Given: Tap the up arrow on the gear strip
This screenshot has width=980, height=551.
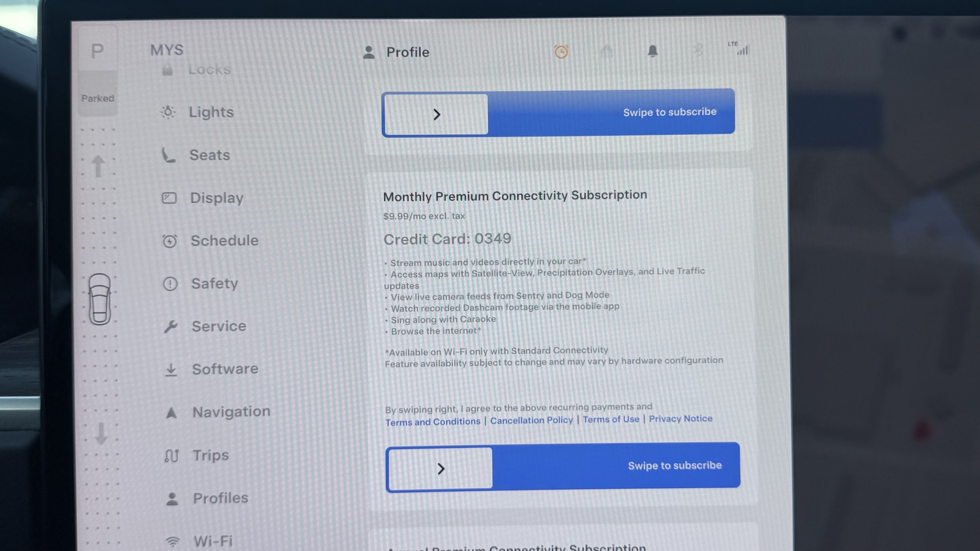Looking at the screenshot, I should tap(99, 166).
